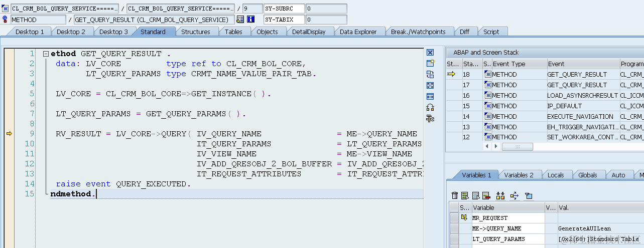Click the replace tool icon beside the editor
The width and height of the screenshot is (644, 248).
coord(430,74)
